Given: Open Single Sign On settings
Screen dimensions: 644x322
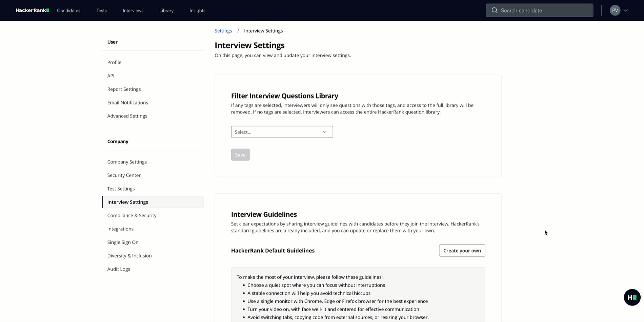Looking at the screenshot, I should [x=123, y=242].
